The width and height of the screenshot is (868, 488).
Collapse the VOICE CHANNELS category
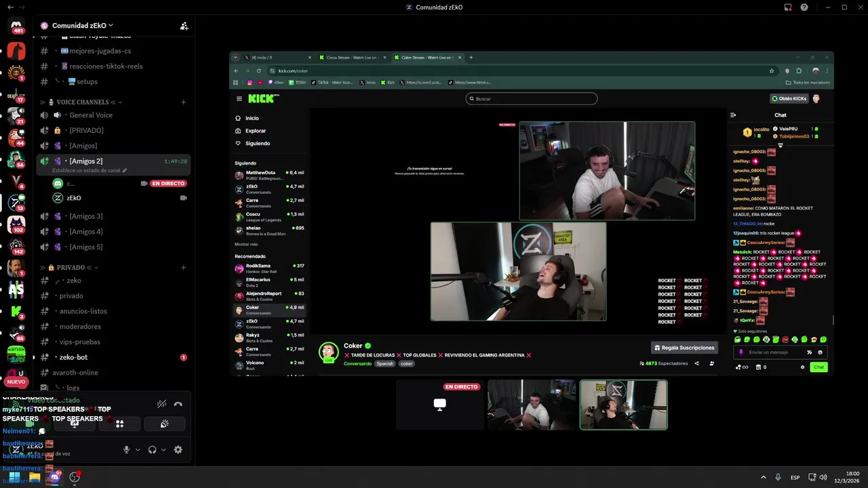81,102
